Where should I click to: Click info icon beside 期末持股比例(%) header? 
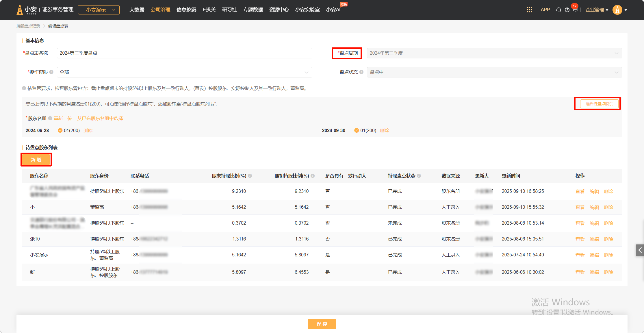pyautogui.click(x=250, y=176)
